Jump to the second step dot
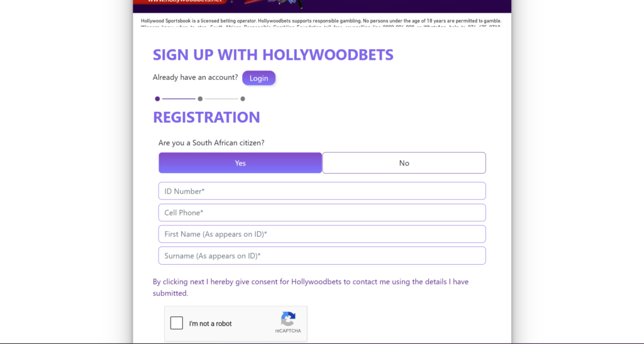 tap(200, 99)
